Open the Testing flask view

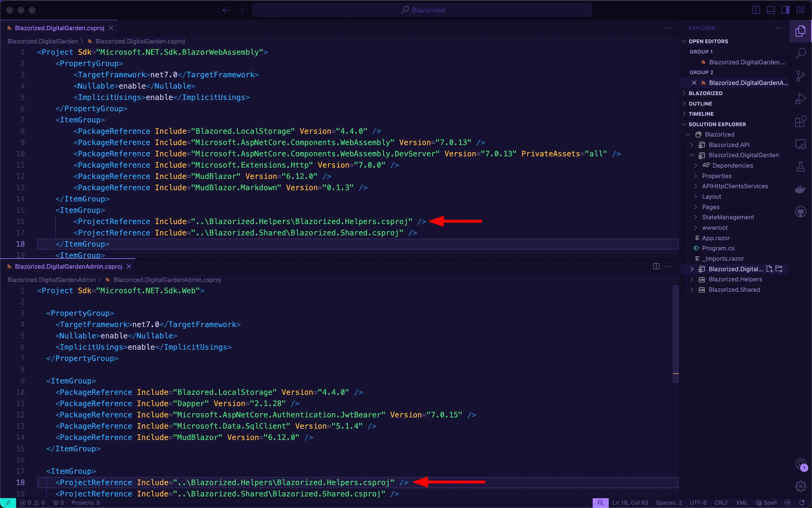pyautogui.click(x=801, y=167)
